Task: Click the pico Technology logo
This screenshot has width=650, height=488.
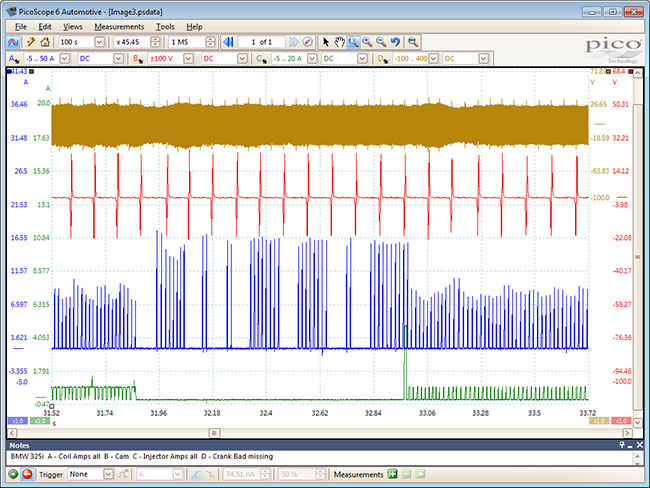Action: click(613, 50)
